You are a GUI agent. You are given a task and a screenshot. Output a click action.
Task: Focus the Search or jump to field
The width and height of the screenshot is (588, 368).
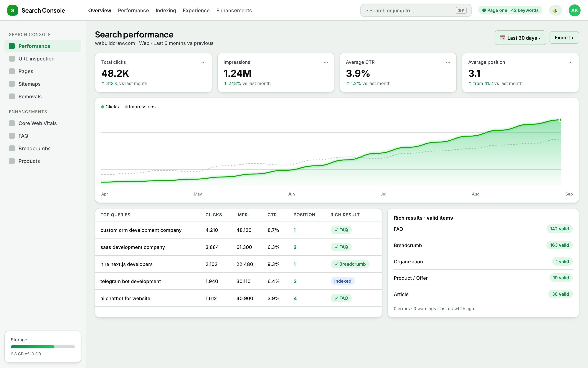[416, 10]
